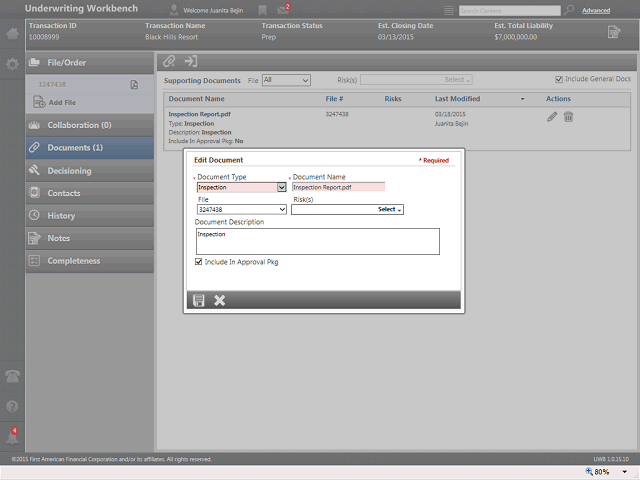Click the Add File icon
The height and width of the screenshot is (480, 640).
39,102
